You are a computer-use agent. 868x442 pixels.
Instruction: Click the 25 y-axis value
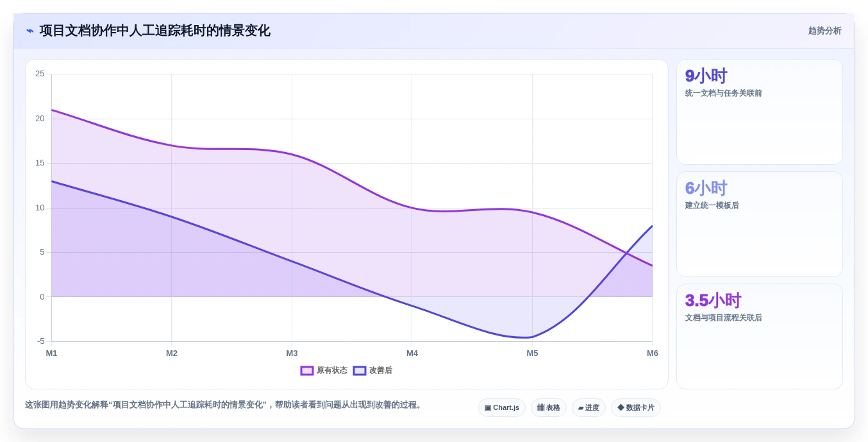click(x=40, y=74)
